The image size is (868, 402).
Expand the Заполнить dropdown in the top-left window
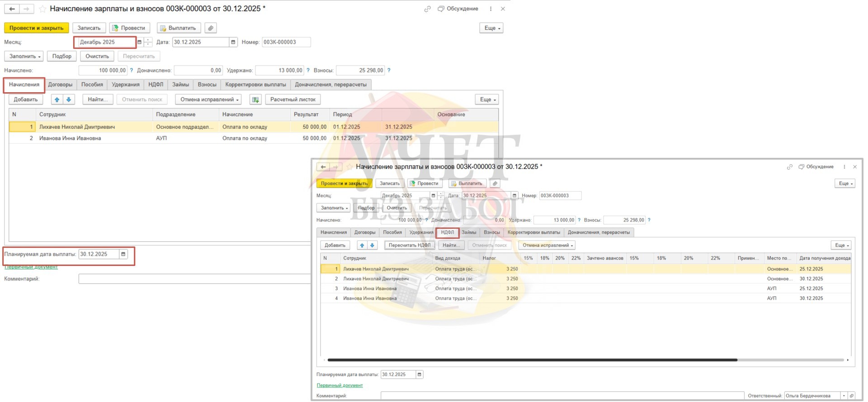coord(24,57)
